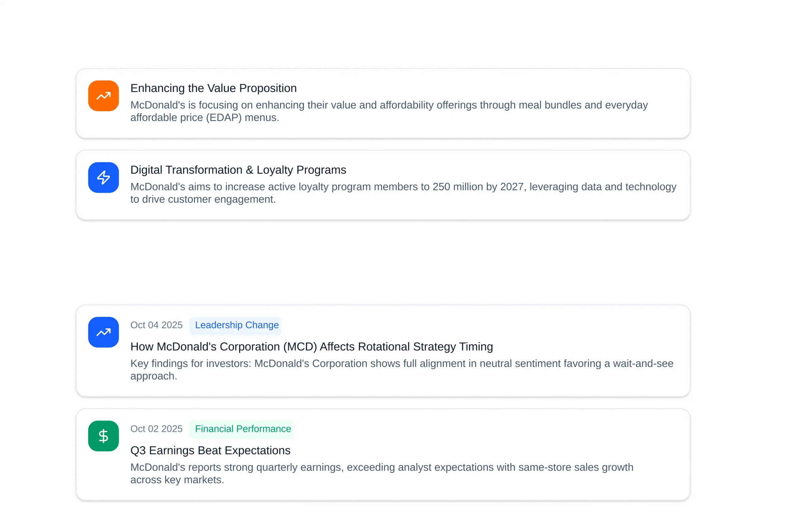The width and height of the screenshot is (798, 532).
Task: Open "Q3 Earnings Beat Expectations" headline
Action: click(x=210, y=451)
